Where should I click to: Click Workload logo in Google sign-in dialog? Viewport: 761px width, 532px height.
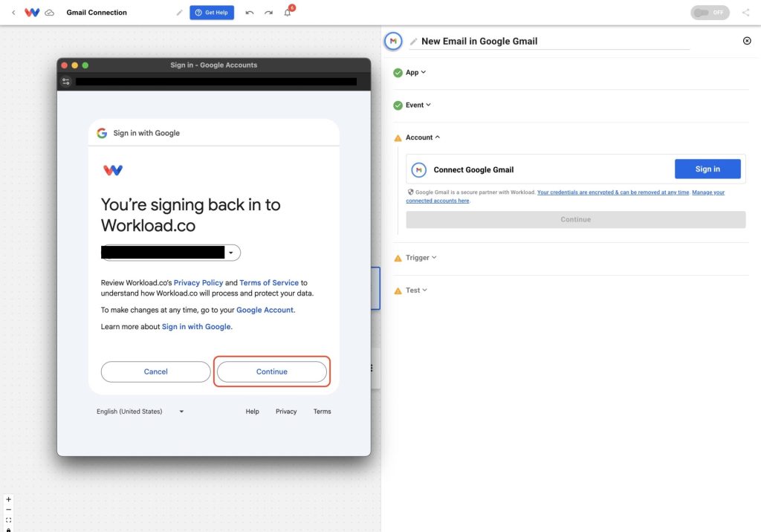113,170
